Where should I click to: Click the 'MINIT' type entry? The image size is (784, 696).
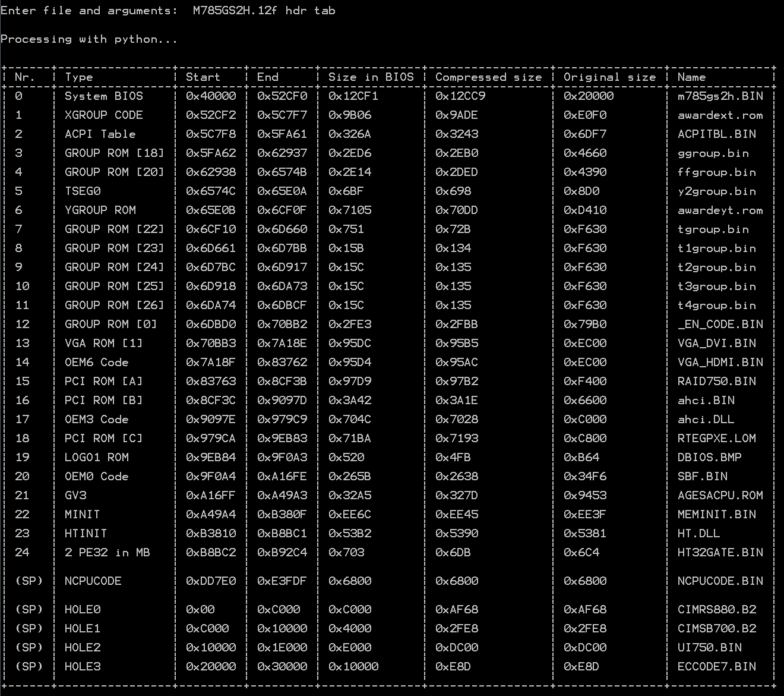(82, 514)
